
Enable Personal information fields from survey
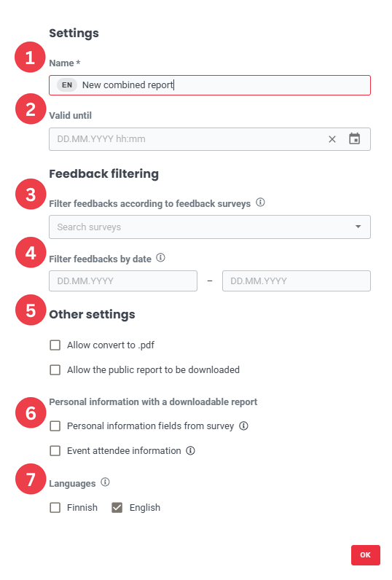coord(55,426)
